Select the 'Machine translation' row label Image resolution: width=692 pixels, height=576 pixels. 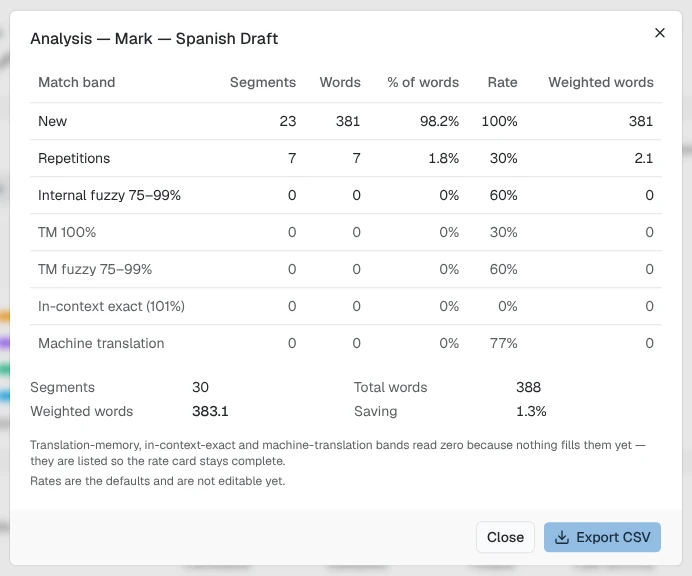click(x=101, y=343)
